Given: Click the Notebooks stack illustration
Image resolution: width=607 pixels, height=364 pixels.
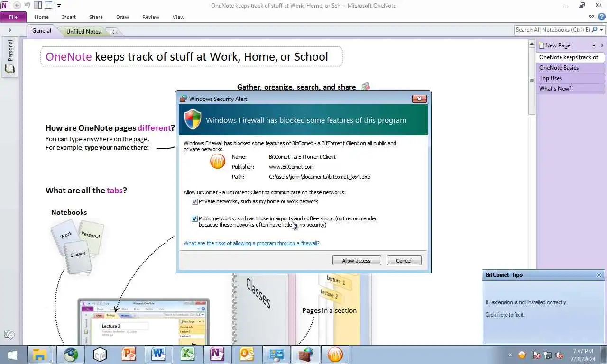Looking at the screenshot, I should click(77, 247).
